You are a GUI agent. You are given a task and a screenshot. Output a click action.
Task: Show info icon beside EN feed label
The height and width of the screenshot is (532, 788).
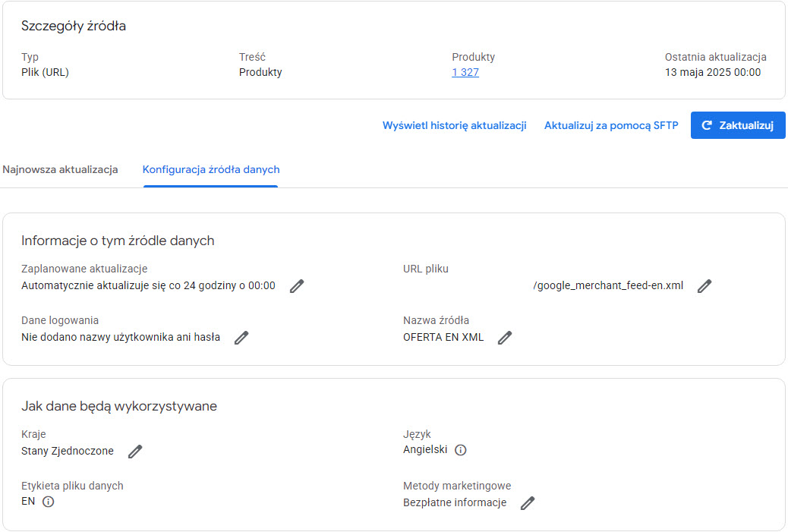coord(49,502)
